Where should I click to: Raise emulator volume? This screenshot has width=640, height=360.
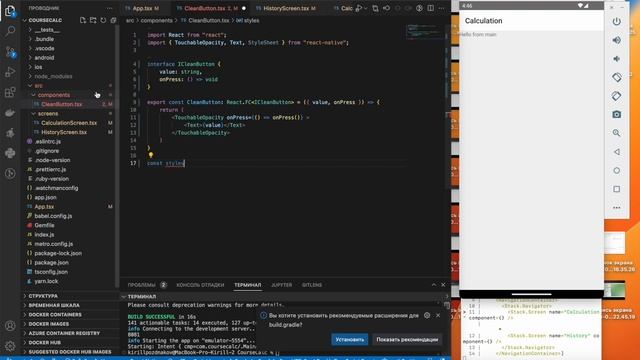pos(616,40)
